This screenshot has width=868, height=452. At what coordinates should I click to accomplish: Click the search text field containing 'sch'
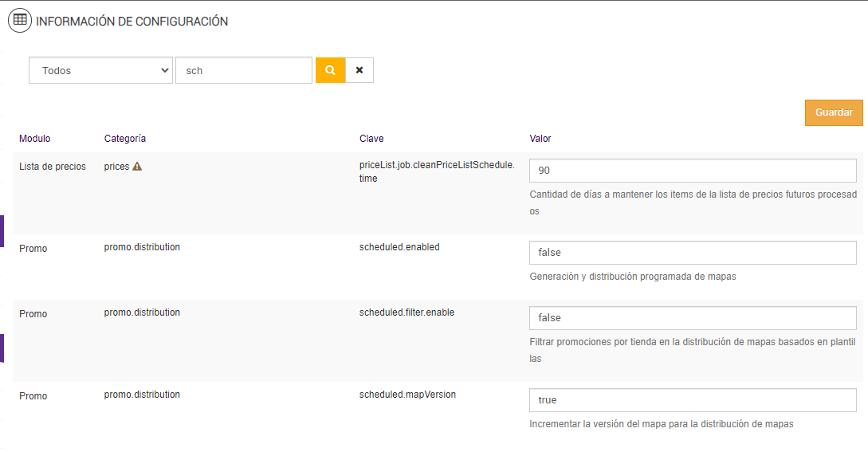(x=244, y=70)
